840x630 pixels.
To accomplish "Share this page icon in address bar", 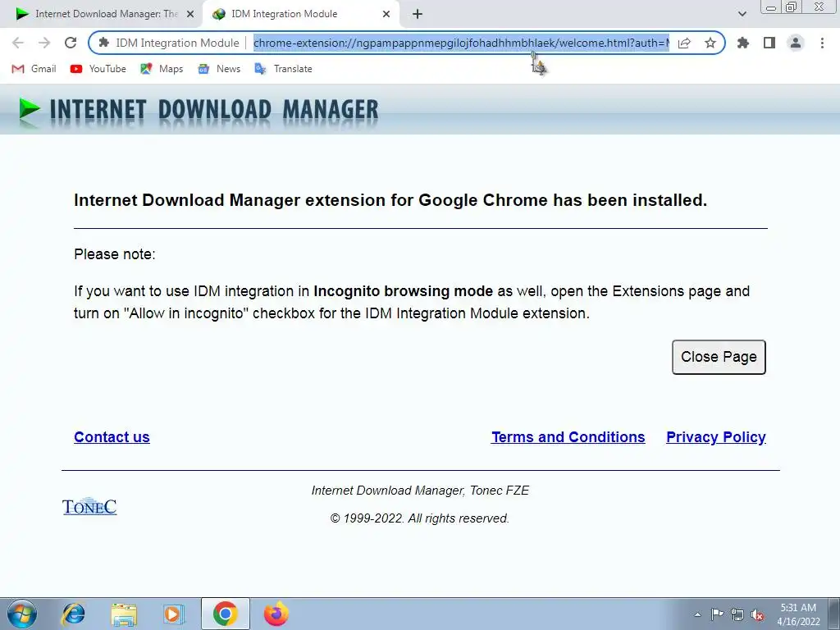I will [684, 43].
